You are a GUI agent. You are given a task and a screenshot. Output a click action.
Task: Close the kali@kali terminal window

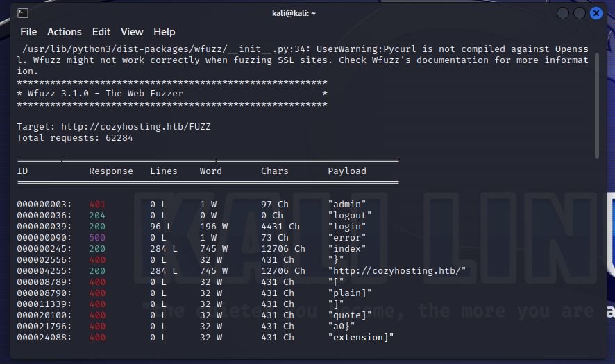click(x=596, y=13)
